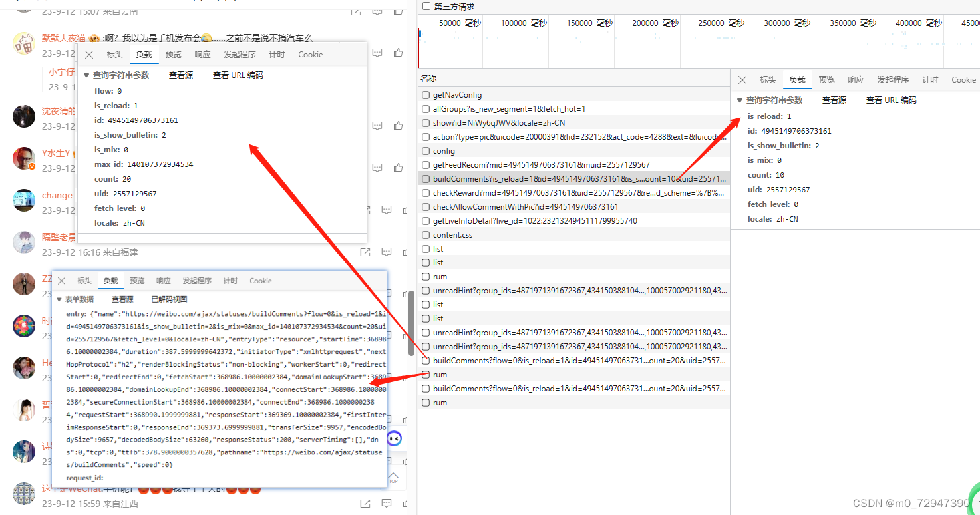Click the count: 10 parameter value
The width and height of the screenshot is (980, 515).
780,175
